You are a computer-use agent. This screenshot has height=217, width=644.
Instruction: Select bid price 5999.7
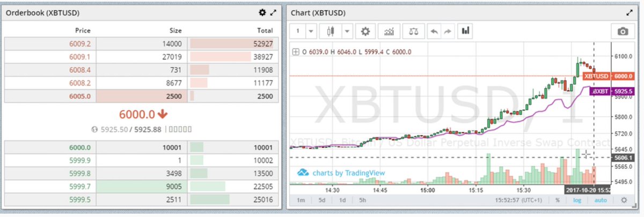pyautogui.click(x=79, y=186)
